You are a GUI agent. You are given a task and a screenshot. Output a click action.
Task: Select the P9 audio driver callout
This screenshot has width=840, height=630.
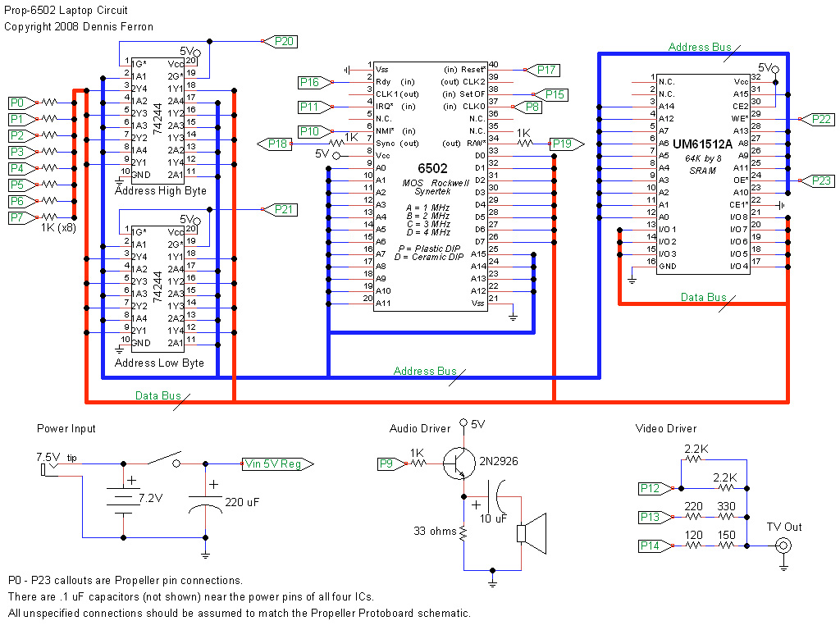393,464
